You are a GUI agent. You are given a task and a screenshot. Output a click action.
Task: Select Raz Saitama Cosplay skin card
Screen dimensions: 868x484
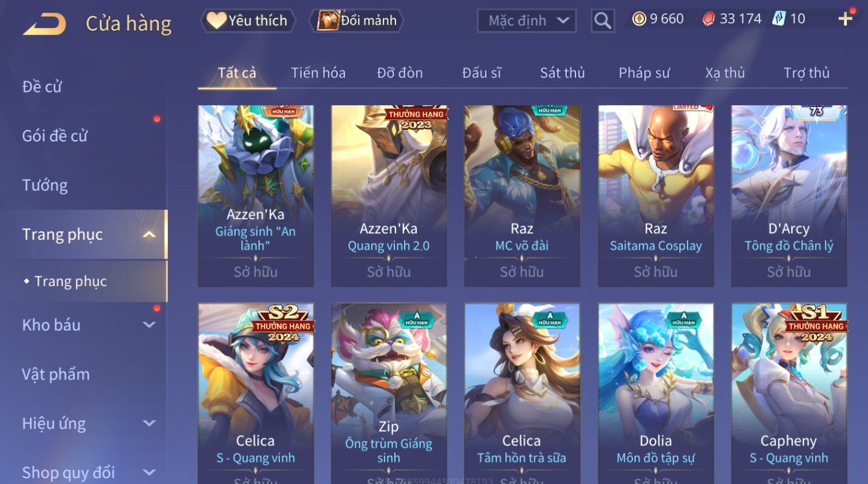tap(656, 195)
